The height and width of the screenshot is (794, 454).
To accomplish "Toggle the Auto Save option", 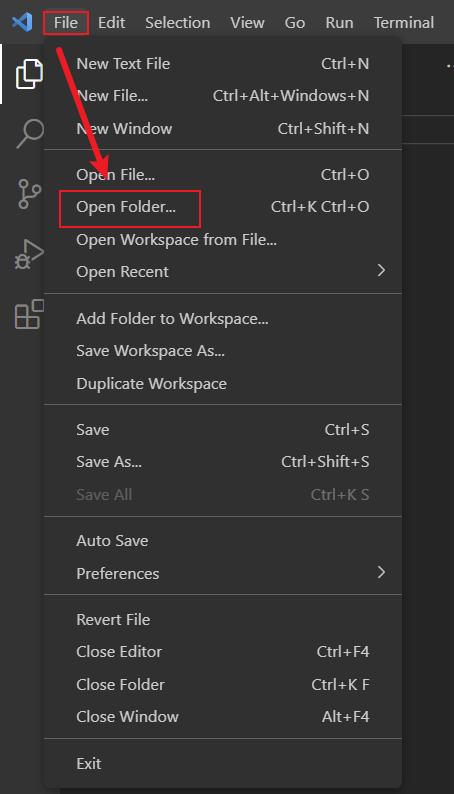I will pos(223,541).
